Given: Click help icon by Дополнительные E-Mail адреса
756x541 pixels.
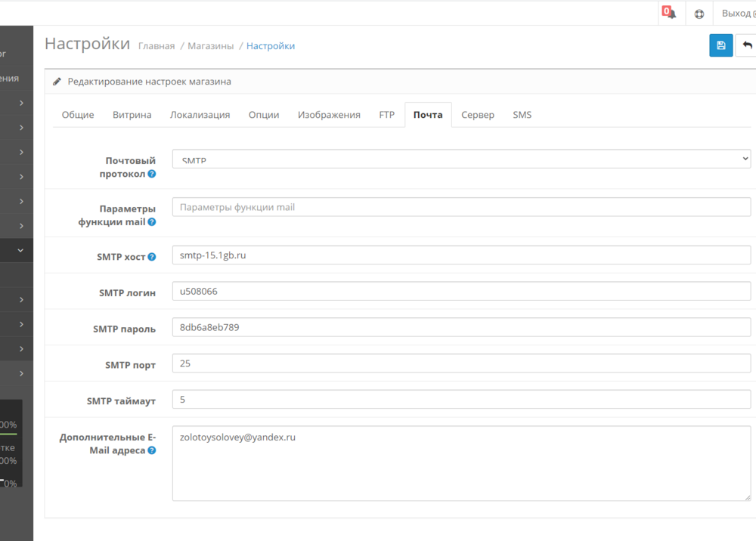Looking at the screenshot, I should [x=152, y=450].
